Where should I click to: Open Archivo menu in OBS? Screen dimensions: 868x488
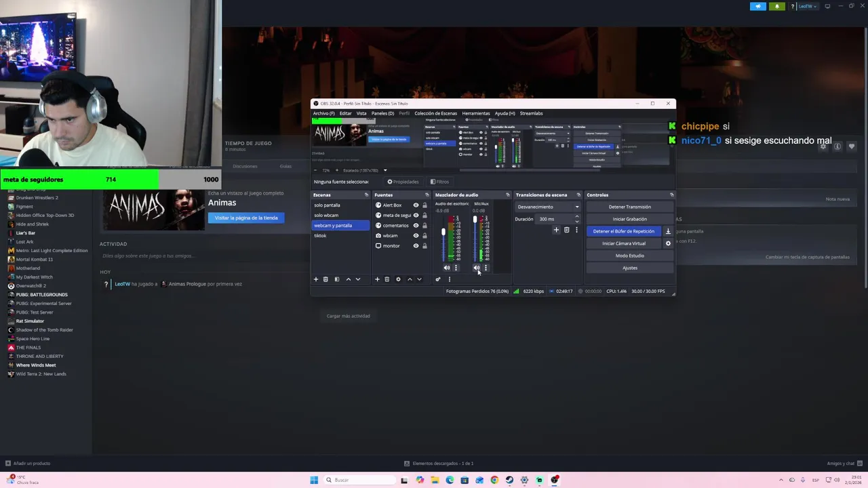click(x=323, y=113)
